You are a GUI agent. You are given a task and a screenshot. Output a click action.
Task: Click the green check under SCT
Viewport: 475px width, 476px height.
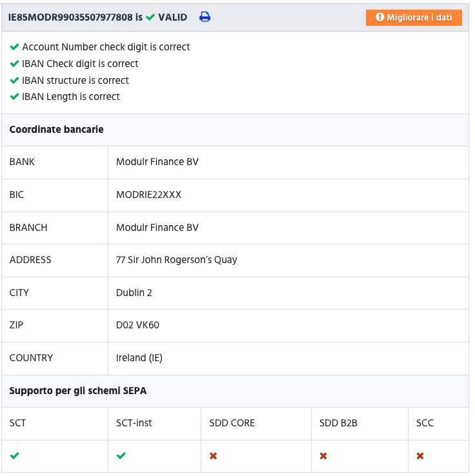tap(14, 455)
